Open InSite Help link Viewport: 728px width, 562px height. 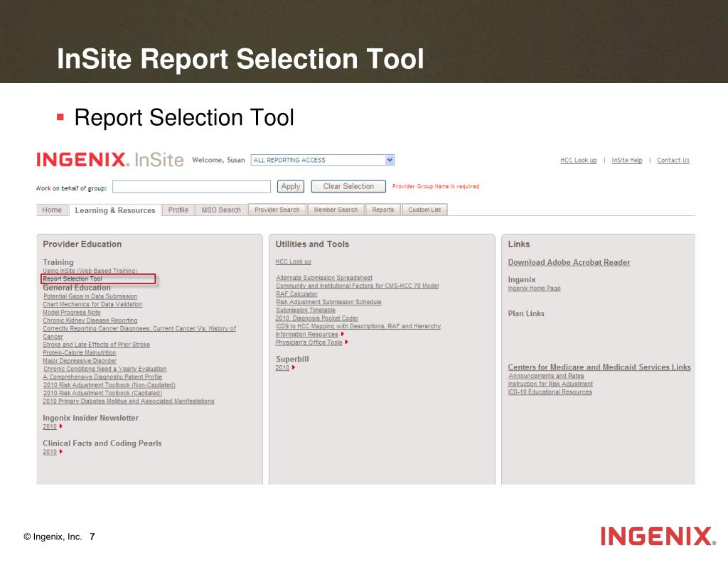point(627,160)
